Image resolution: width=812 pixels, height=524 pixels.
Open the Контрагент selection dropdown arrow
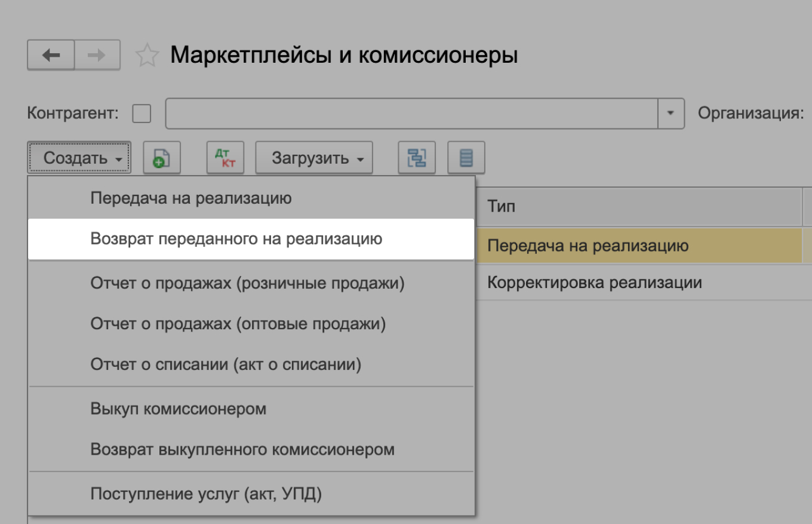pyautogui.click(x=670, y=113)
